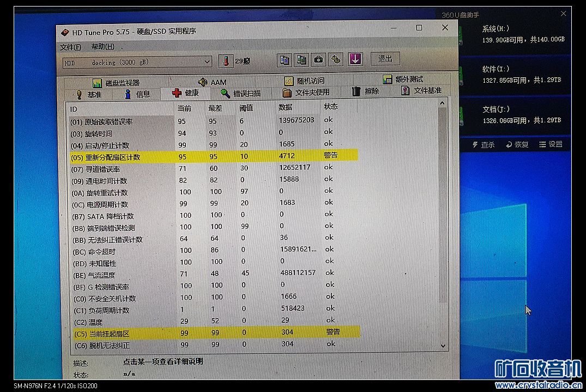This screenshot has height=392, width=586.
Task: Select row (0A) 旋转重试计数
Action: (214, 192)
